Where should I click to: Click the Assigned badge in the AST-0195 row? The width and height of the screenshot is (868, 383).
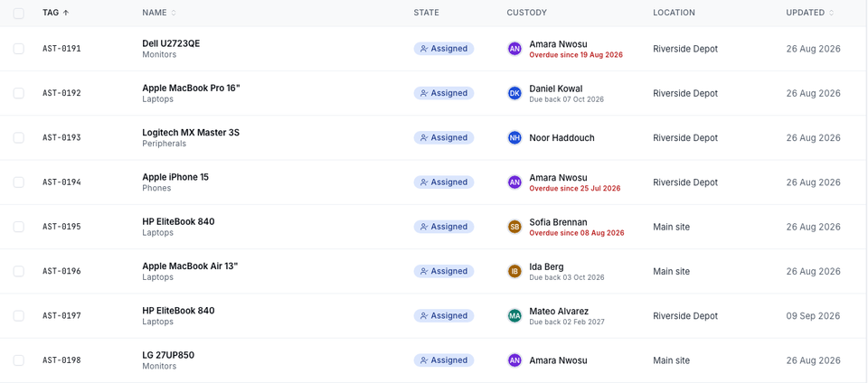[444, 227]
